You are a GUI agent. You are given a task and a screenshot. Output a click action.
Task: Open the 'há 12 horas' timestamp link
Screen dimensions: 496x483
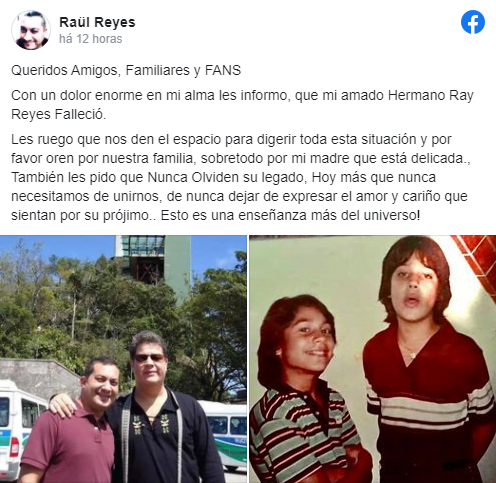[x=91, y=39]
